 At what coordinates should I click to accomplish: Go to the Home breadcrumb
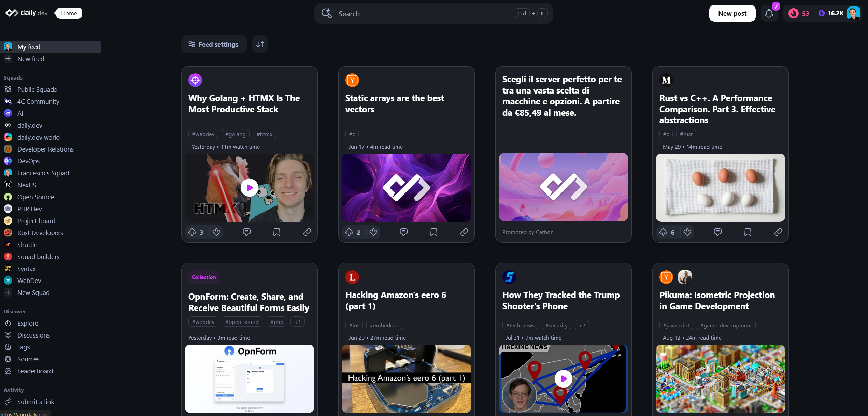[x=69, y=13]
